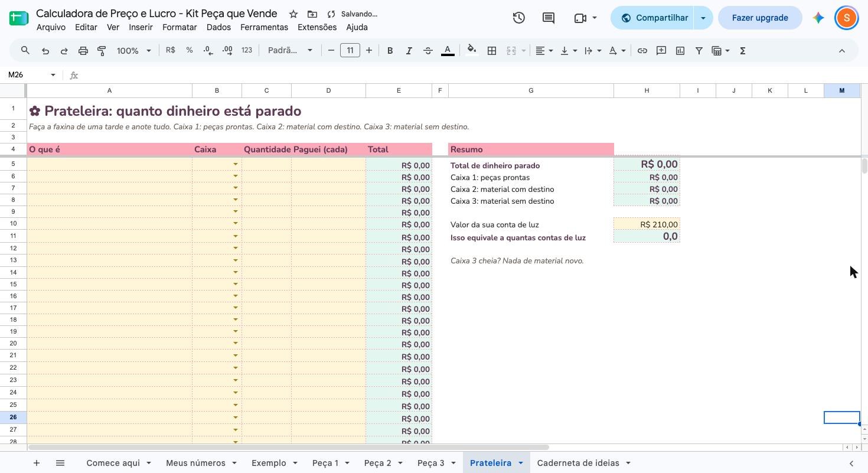Open the borders tool
The height and width of the screenshot is (473, 868).
click(492, 51)
